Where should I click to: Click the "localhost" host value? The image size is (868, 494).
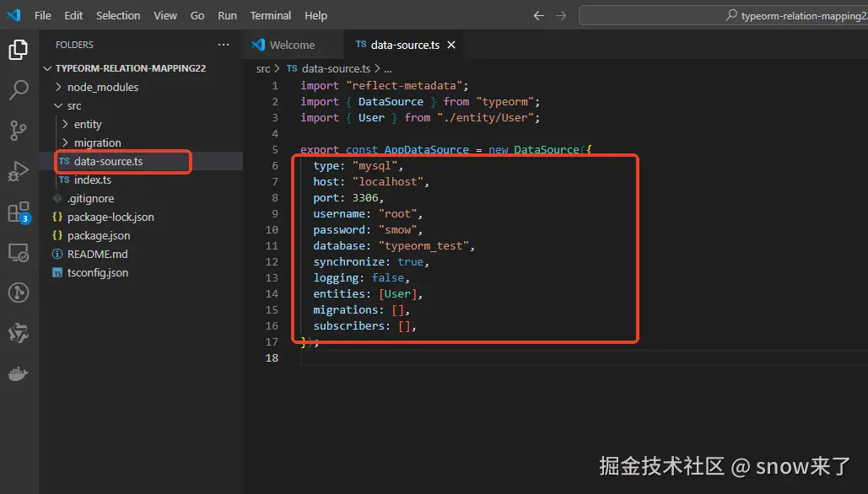click(387, 182)
